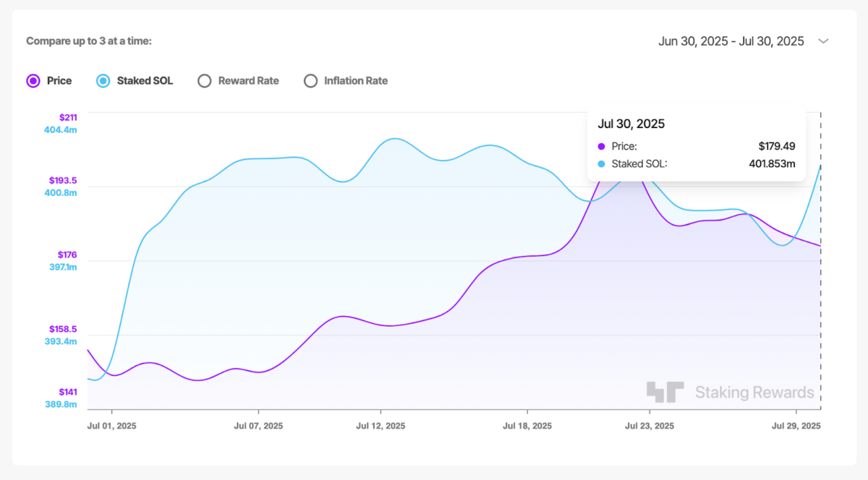Click the tooltip's $179.49 price value
The image size is (868, 480).
(776, 146)
